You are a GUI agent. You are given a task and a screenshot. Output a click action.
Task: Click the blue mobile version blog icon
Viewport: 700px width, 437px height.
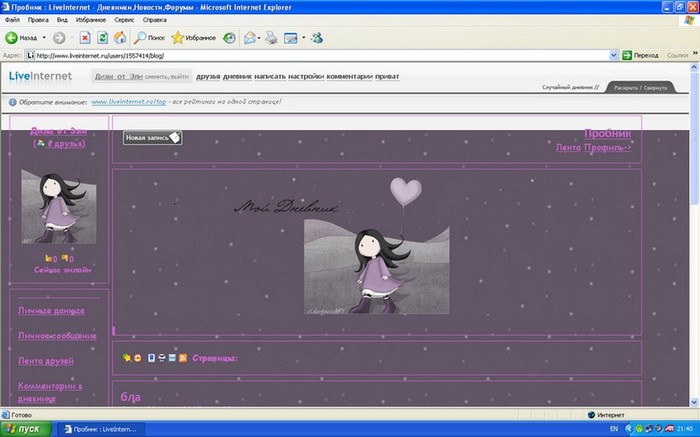[x=151, y=358]
